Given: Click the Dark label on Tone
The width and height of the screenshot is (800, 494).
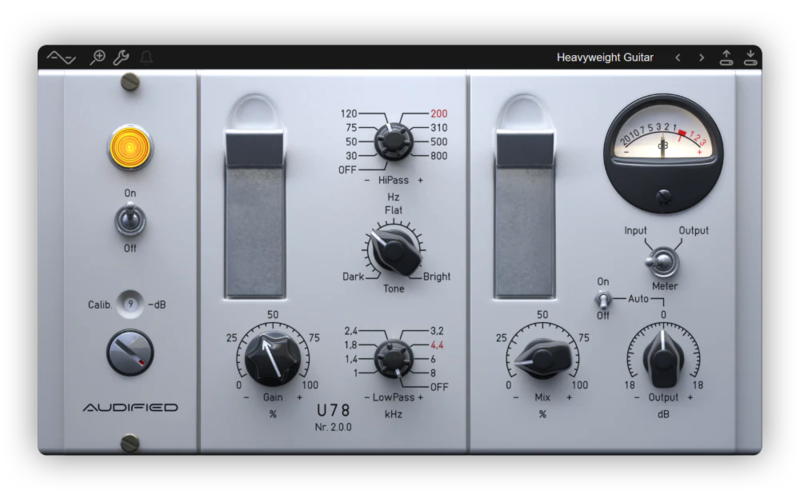Looking at the screenshot, I should tap(353, 276).
